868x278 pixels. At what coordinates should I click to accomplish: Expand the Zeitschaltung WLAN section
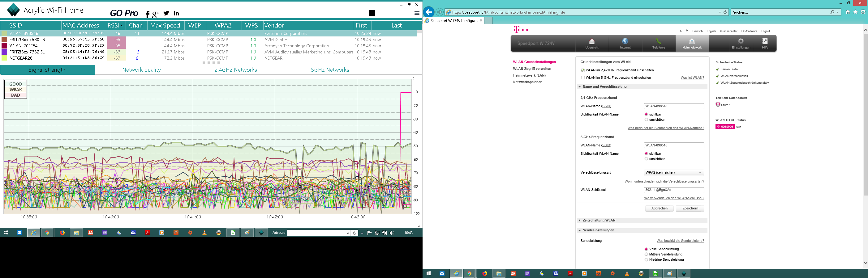(642, 221)
